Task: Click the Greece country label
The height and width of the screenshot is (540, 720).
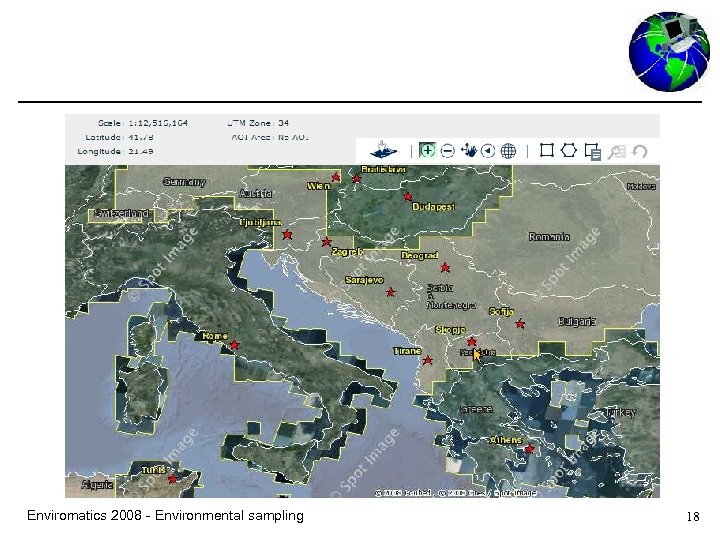Action: 477,409
